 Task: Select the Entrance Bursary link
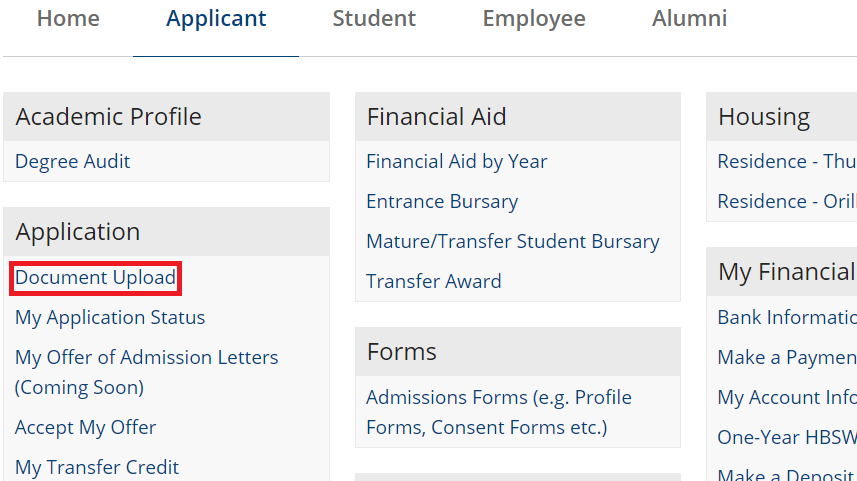click(442, 202)
